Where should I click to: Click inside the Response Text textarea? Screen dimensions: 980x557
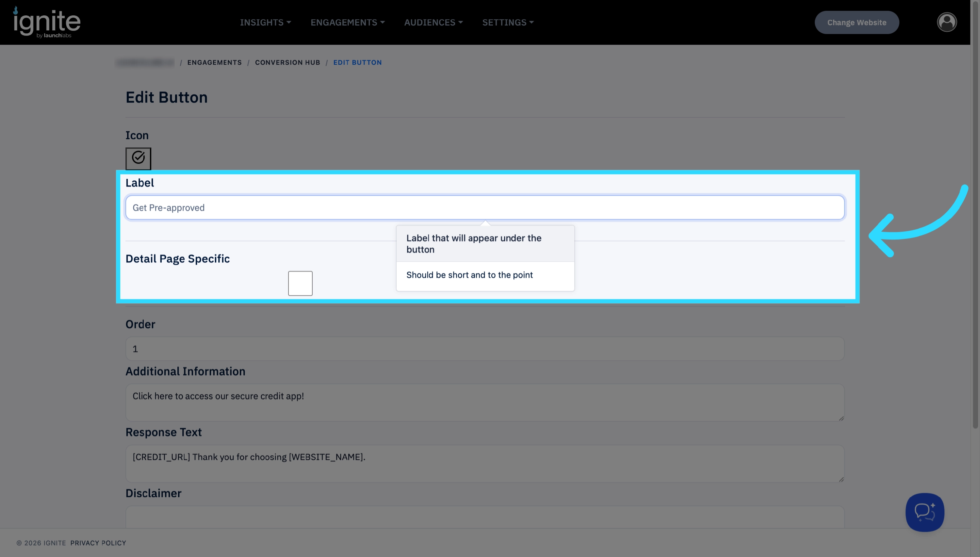[485, 463]
